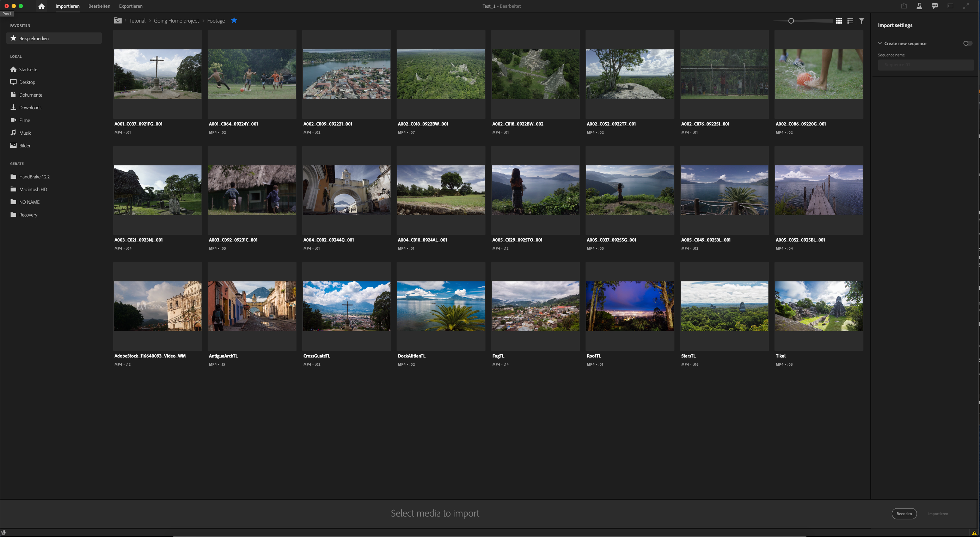Open the breadcrumb folder dropdown icon

coord(118,20)
